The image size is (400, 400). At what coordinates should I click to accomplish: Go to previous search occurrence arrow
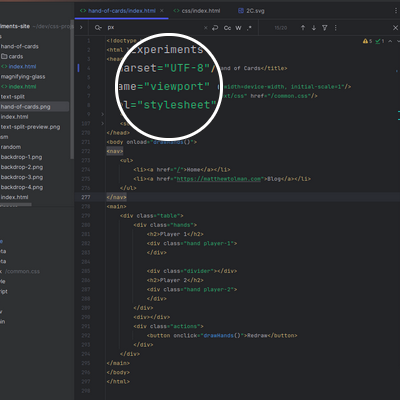[x=303, y=28]
